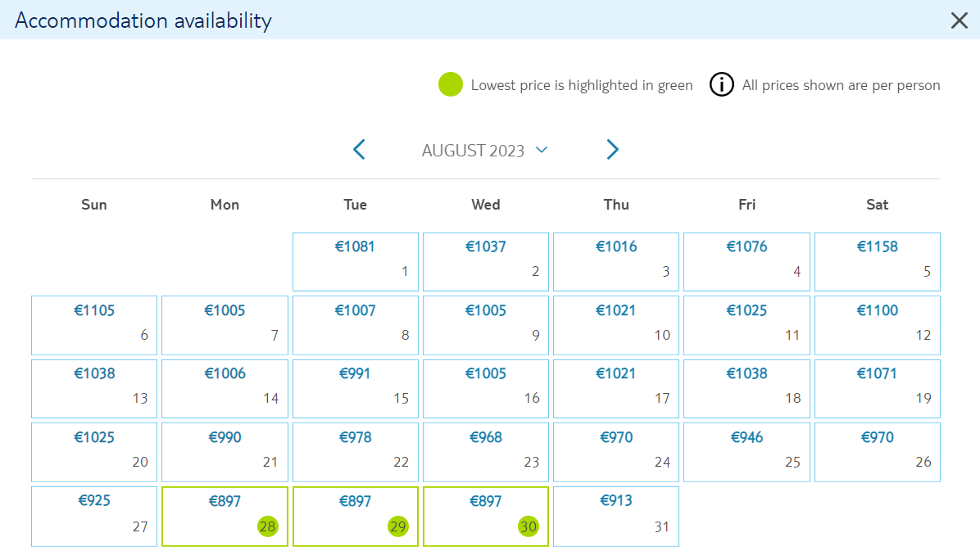
Task: Pick August 31 priced €913
Action: [x=616, y=517]
